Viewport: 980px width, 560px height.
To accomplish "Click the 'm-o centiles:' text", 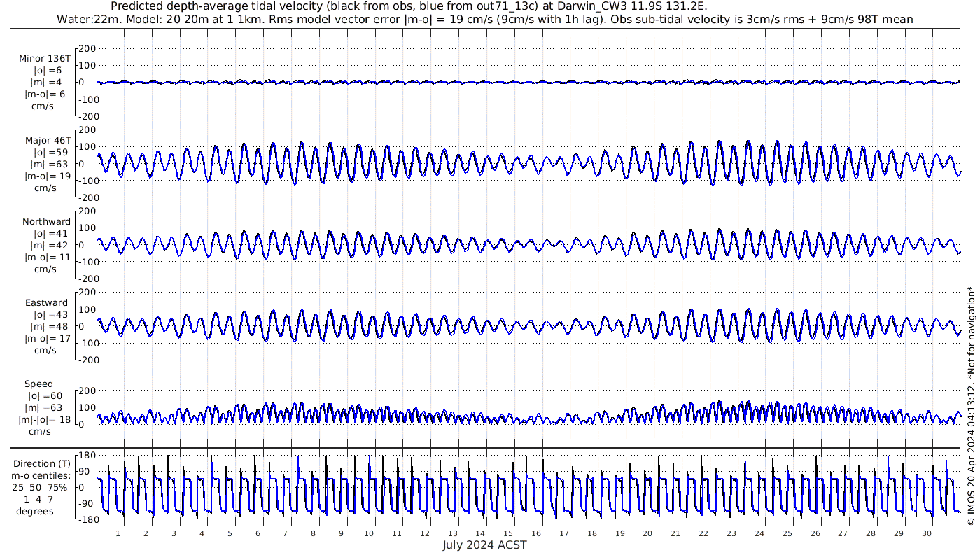I will pyautogui.click(x=42, y=475).
